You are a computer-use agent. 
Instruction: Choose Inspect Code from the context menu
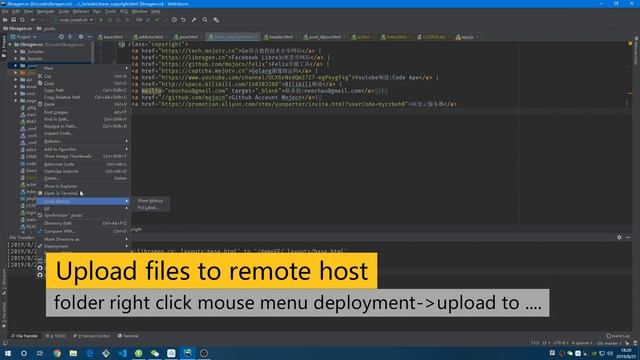coord(83,133)
